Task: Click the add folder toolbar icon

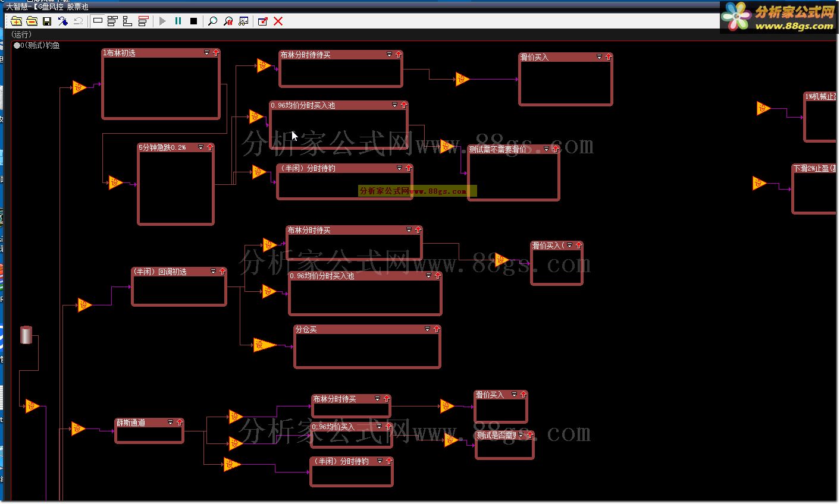Action: click(x=17, y=21)
